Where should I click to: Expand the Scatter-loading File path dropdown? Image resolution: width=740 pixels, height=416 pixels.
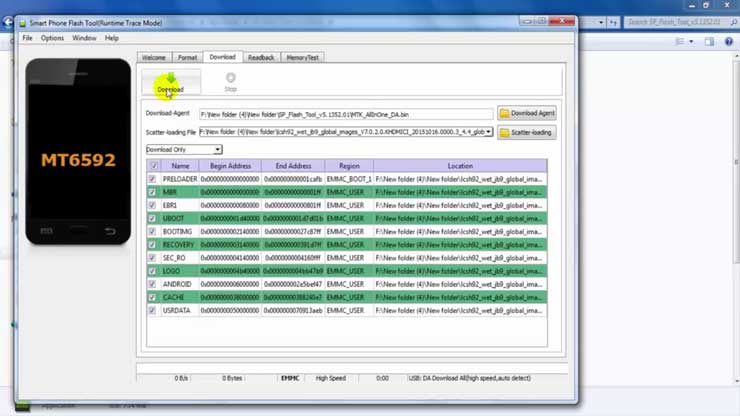tap(488, 132)
